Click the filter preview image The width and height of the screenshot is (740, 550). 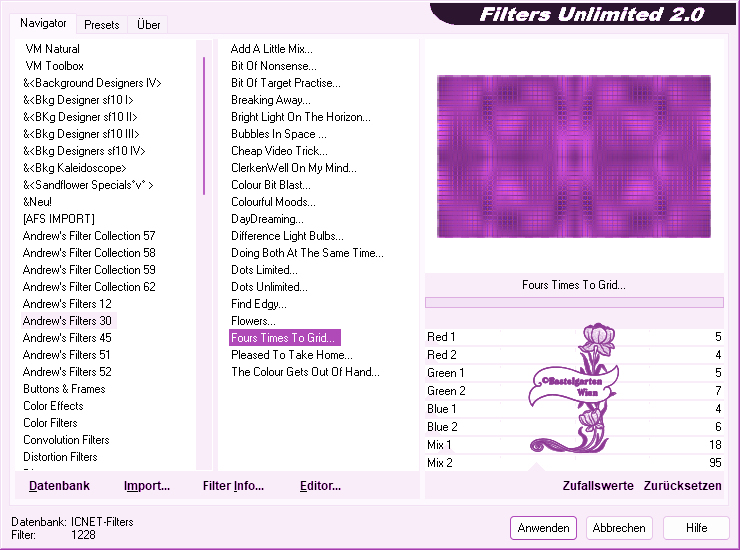573,156
